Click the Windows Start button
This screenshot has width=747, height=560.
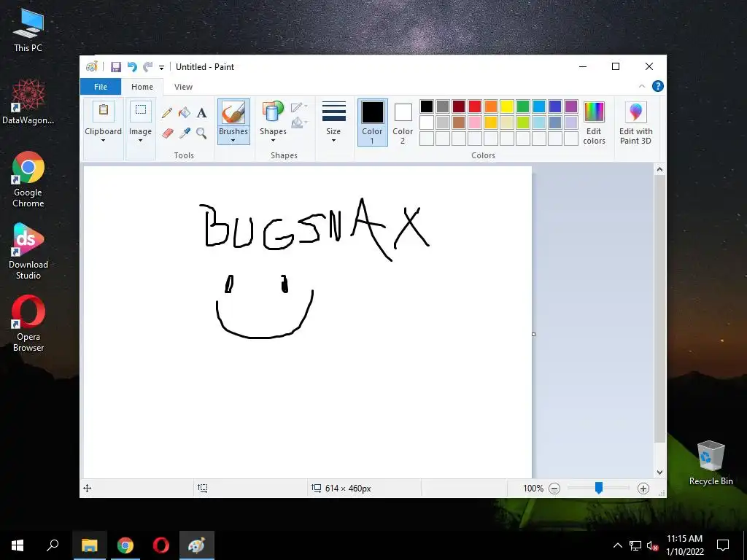(x=18, y=545)
